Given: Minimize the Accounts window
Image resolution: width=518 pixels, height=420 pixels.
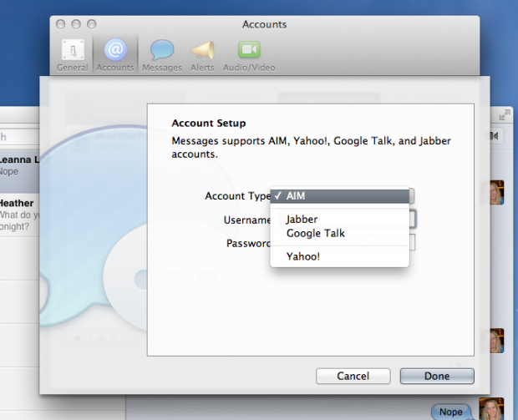Looking at the screenshot, I should [x=76, y=24].
